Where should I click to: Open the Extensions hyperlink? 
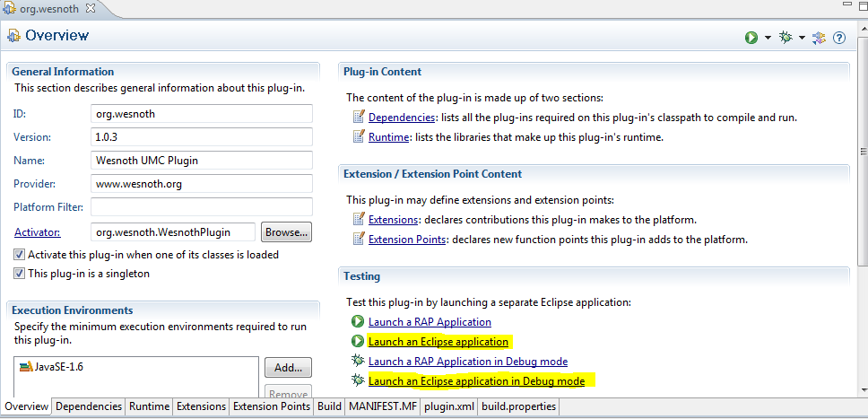(x=393, y=220)
